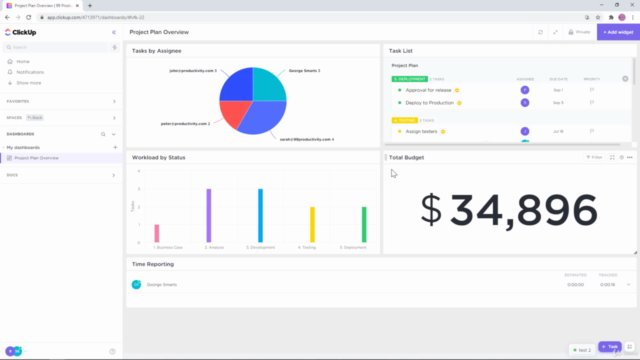The width and height of the screenshot is (640, 360).
Task: Click the Task List horizontal scrollbar
Action: click(x=502, y=144)
